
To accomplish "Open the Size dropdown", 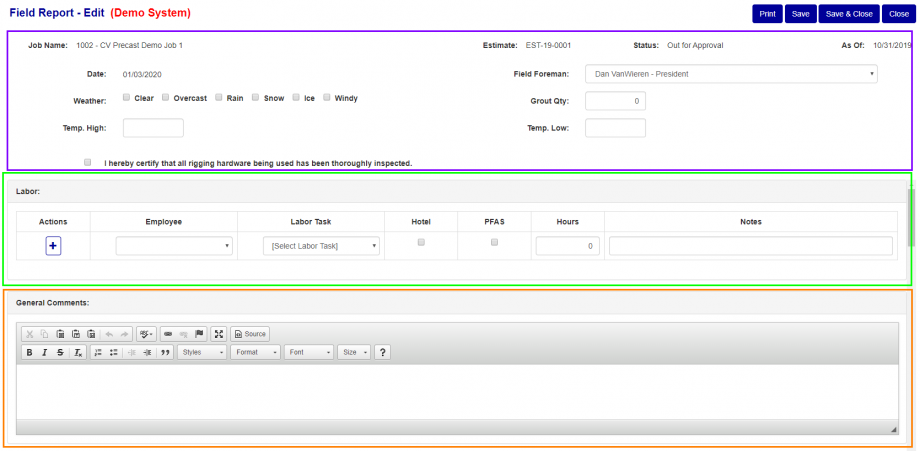I will click(354, 352).
